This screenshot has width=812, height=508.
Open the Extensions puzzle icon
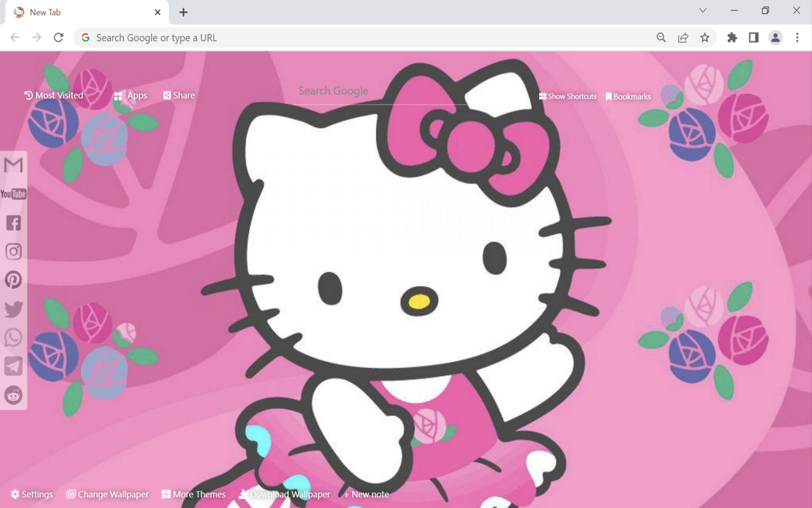[x=732, y=37]
